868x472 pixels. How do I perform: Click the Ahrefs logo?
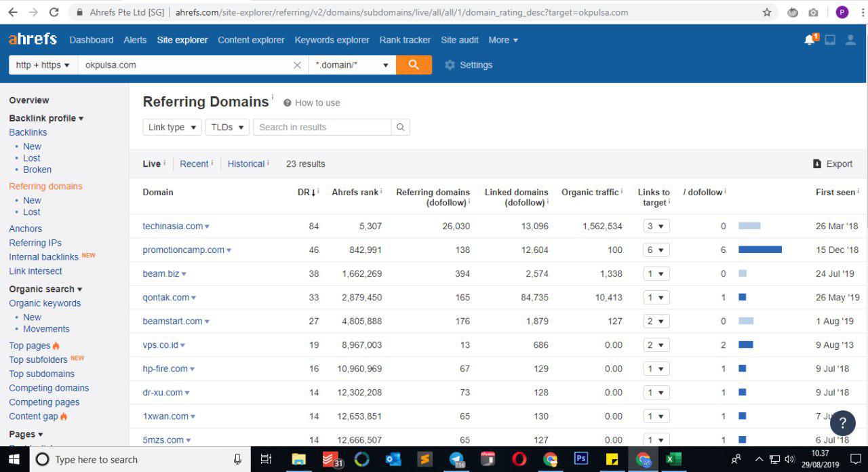click(x=33, y=39)
